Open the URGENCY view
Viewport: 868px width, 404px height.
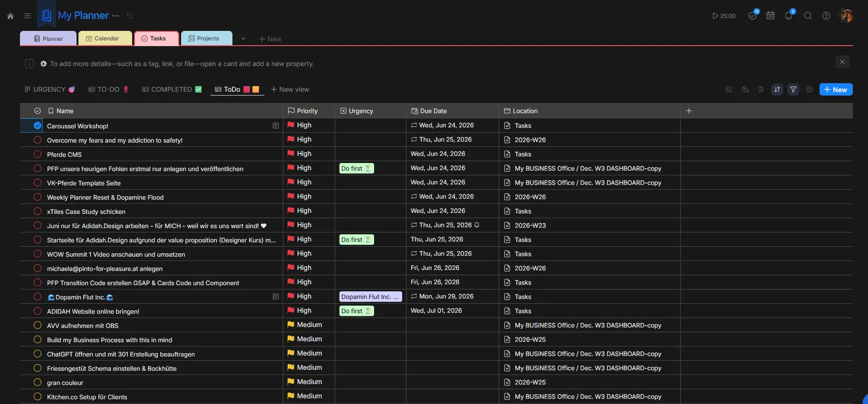click(x=50, y=89)
